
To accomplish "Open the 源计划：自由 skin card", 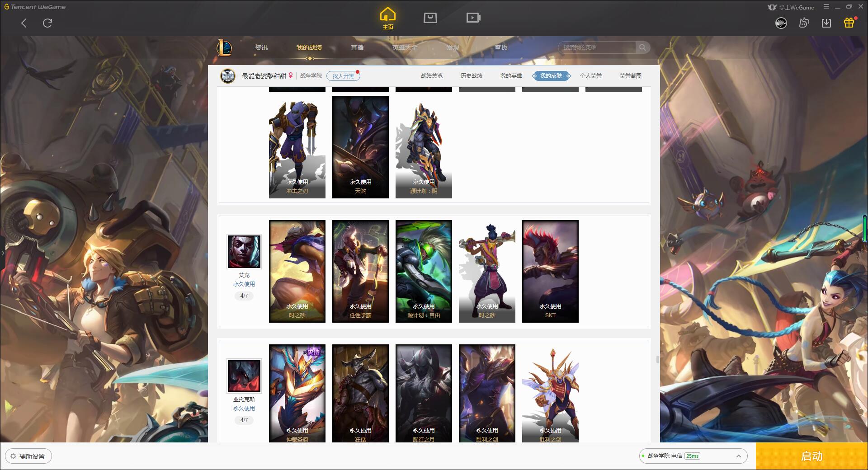I will (424, 271).
